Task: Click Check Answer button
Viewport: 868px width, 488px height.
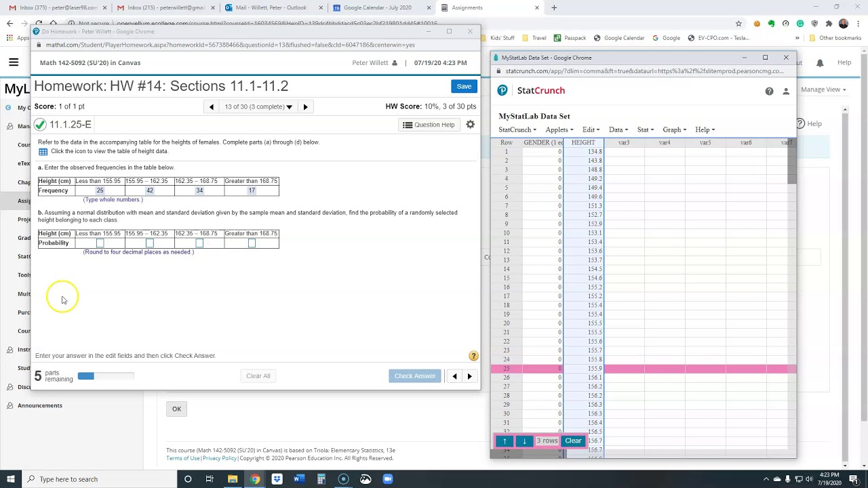Action: pos(415,376)
